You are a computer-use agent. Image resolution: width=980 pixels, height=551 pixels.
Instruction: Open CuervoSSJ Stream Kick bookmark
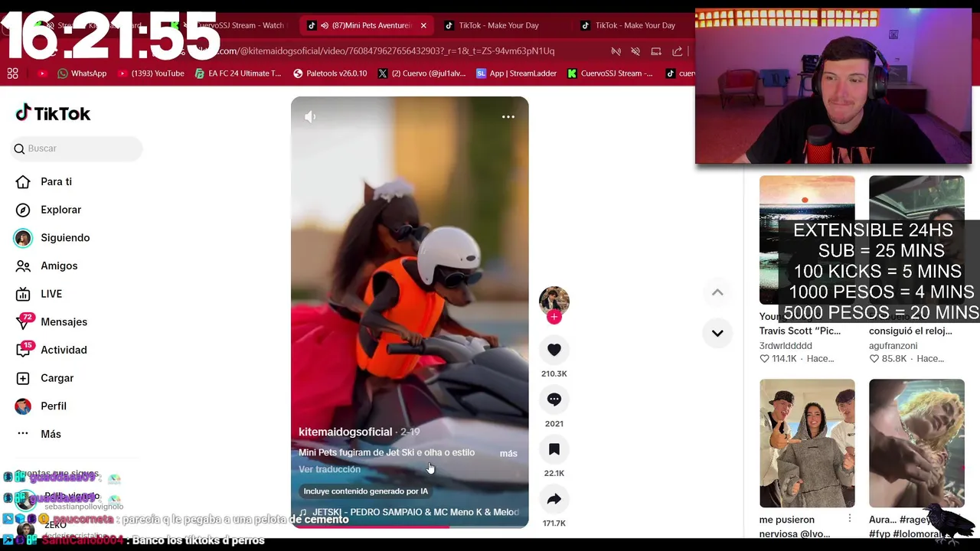coord(610,73)
